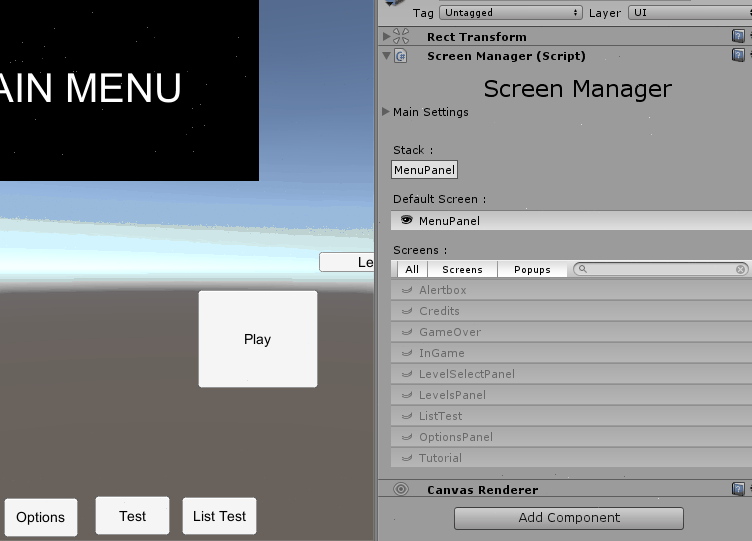752x541 pixels.
Task: Collapse the Screen Manager script component
Action: [387, 56]
